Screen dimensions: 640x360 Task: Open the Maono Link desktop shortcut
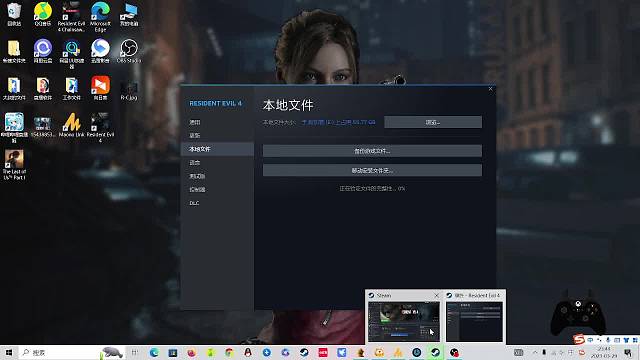coord(71,124)
